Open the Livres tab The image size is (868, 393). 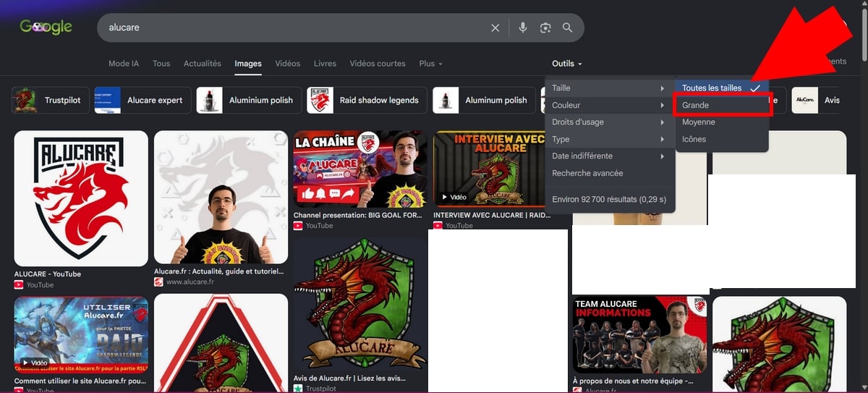click(325, 64)
